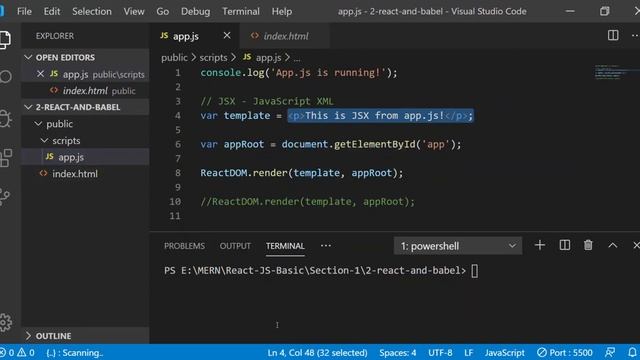Open the Explorer view in activity bar
This screenshot has width=640, height=360.
tap(5, 40)
